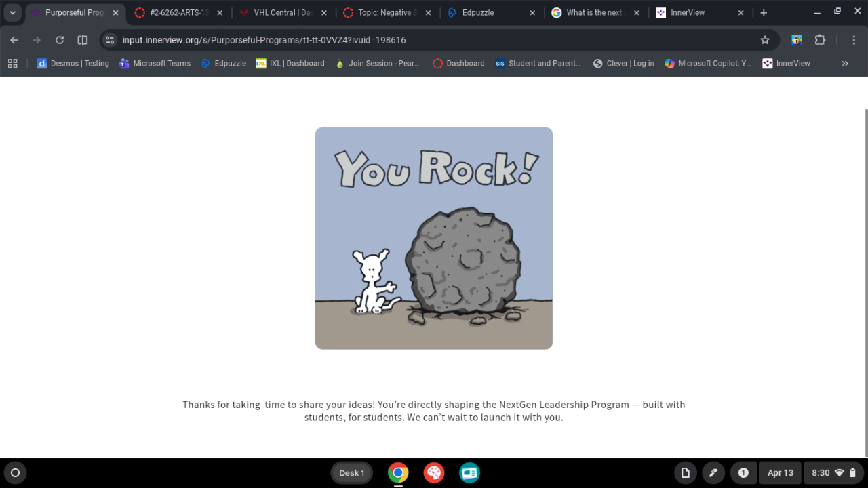
Task: Open the Student and Parent bookmark
Action: [x=538, y=63]
